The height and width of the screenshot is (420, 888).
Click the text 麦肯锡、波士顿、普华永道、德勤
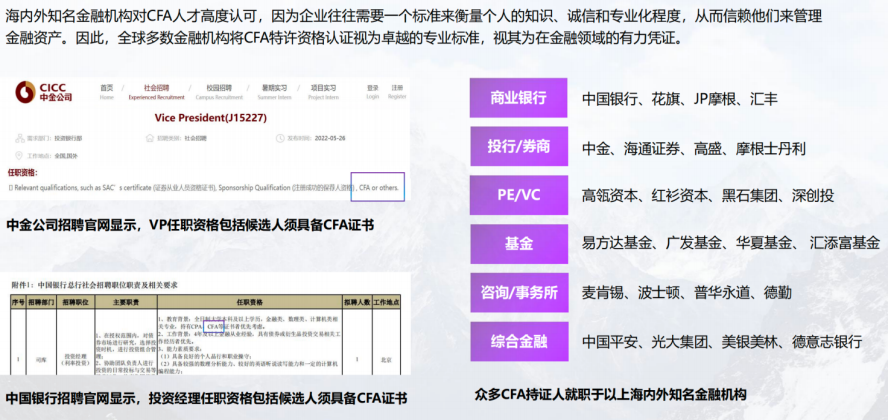(x=686, y=293)
